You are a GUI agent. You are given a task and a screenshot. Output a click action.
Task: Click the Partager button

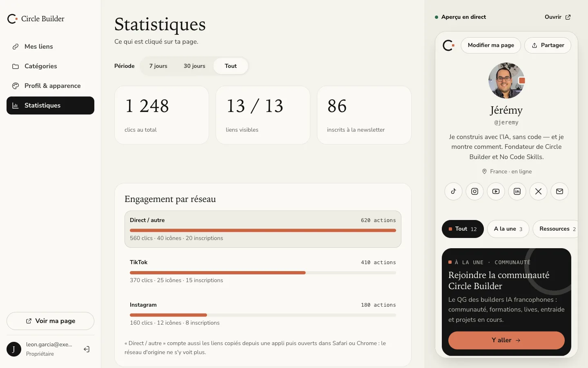click(x=548, y=45)
